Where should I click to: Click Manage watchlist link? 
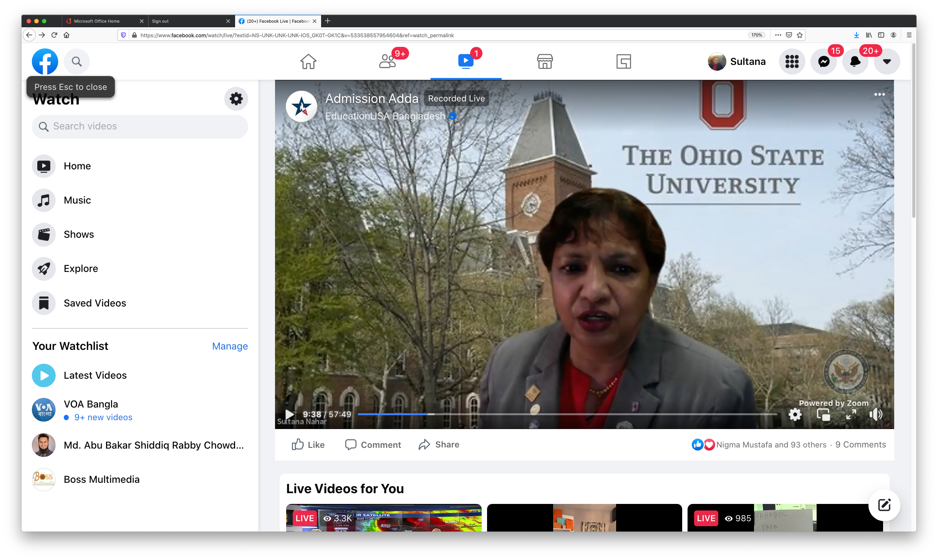(x=230, y=346)
